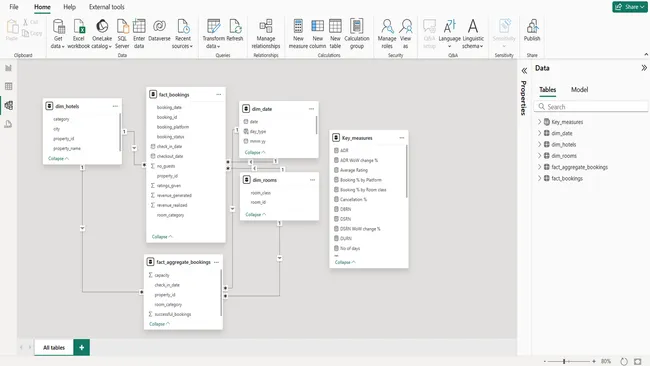Viewport: 650px width, 366px height.
Task: Add a New column
Action: (318, 34)
